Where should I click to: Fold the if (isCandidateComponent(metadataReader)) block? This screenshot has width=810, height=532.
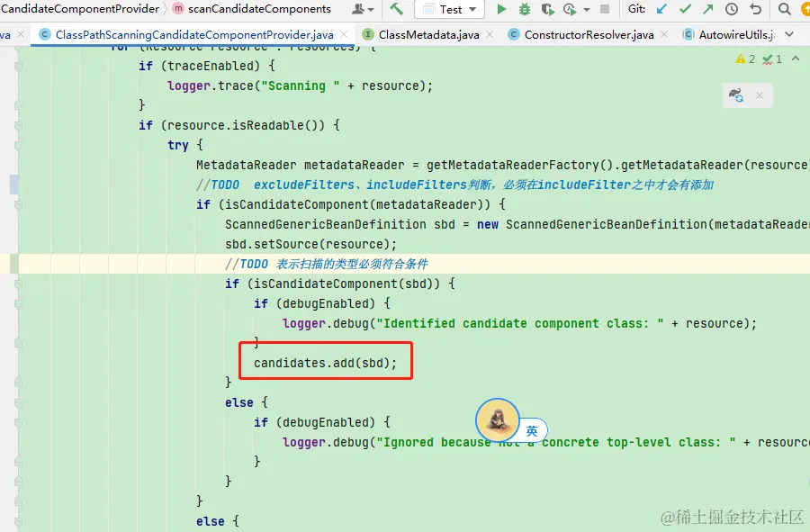pyautogui.click(x=19, y=204)
